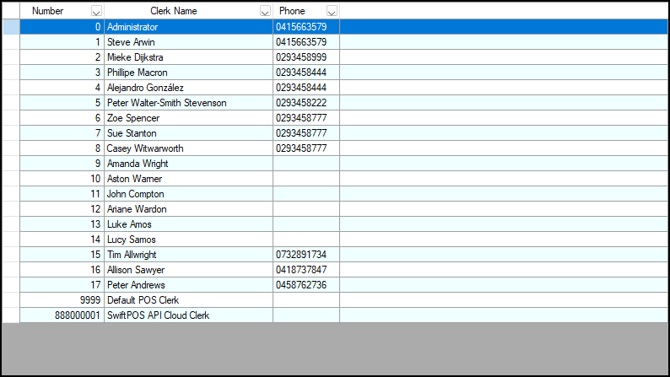Open the Phone column filter dropdown

tap(332, 12)
